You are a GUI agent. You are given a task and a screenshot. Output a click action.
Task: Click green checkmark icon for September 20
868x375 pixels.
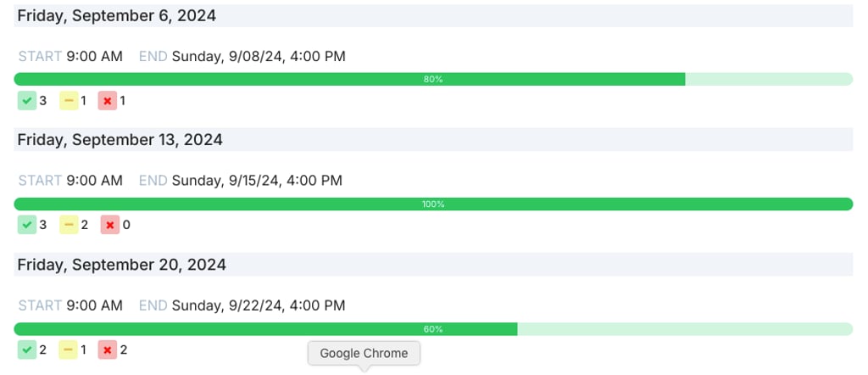coord(26,350)
